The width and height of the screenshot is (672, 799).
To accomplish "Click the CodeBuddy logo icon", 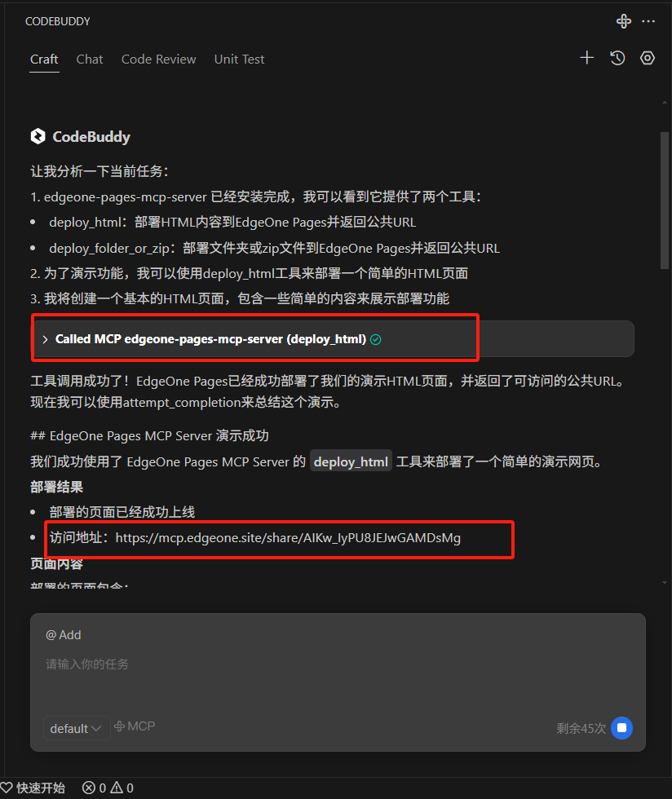I will [x=38, y=137].
